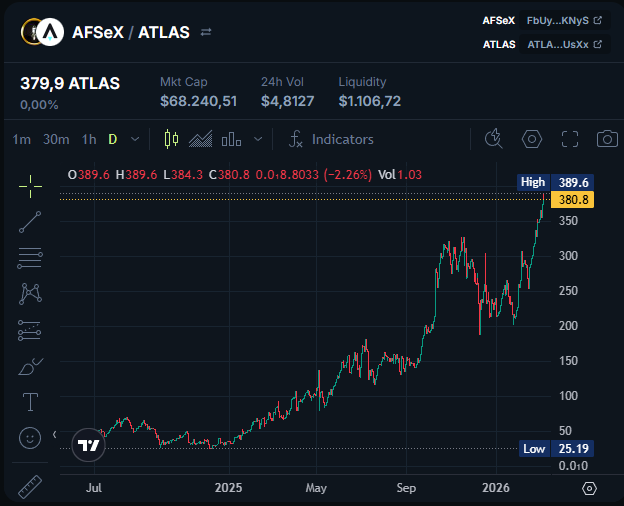Screen dimensions: 624x506
Task: Select the brush drawing tool
Action: coord(30,366)
